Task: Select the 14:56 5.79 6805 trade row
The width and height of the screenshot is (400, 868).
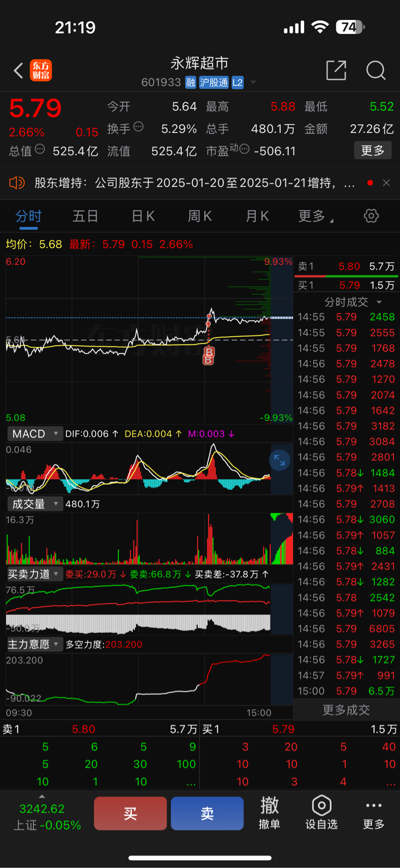Action: (x=346, y=629)
